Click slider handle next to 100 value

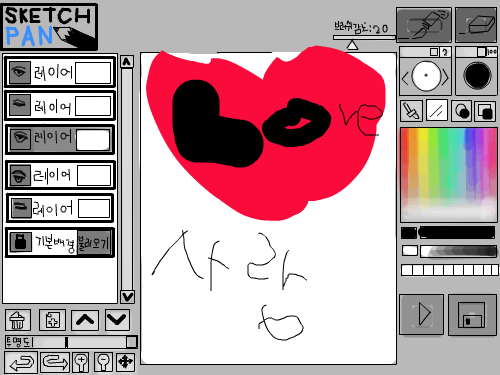tap(481, 52)
